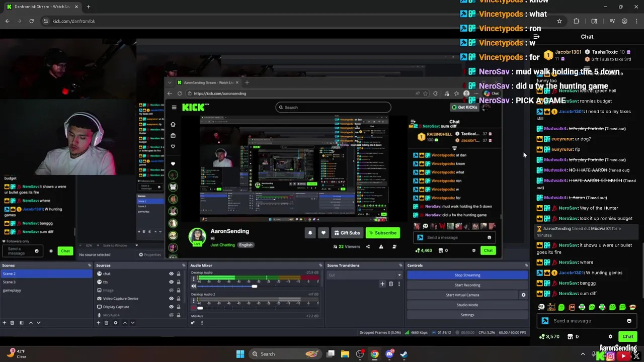Move source up in Sources toolbar

(125, 323)
